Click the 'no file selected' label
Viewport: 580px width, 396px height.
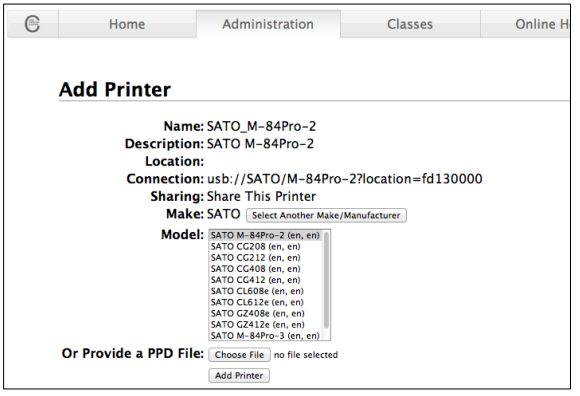coord(306,355)
